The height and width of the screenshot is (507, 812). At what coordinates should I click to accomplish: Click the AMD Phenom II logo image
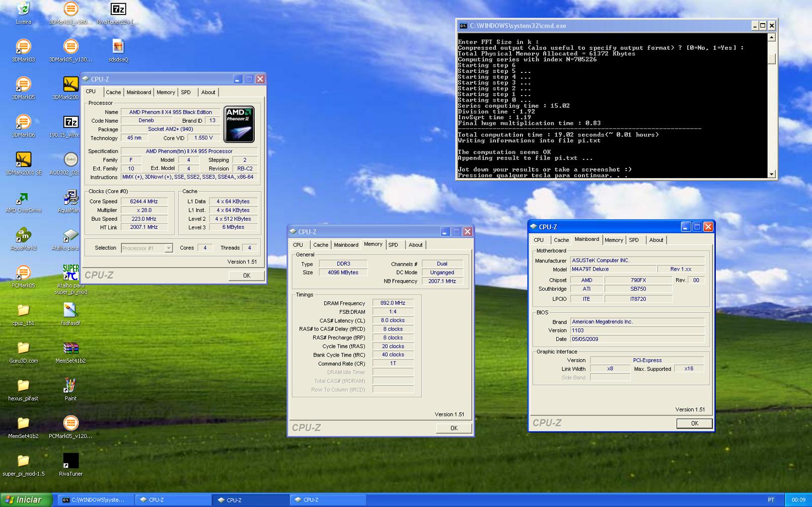239,124
